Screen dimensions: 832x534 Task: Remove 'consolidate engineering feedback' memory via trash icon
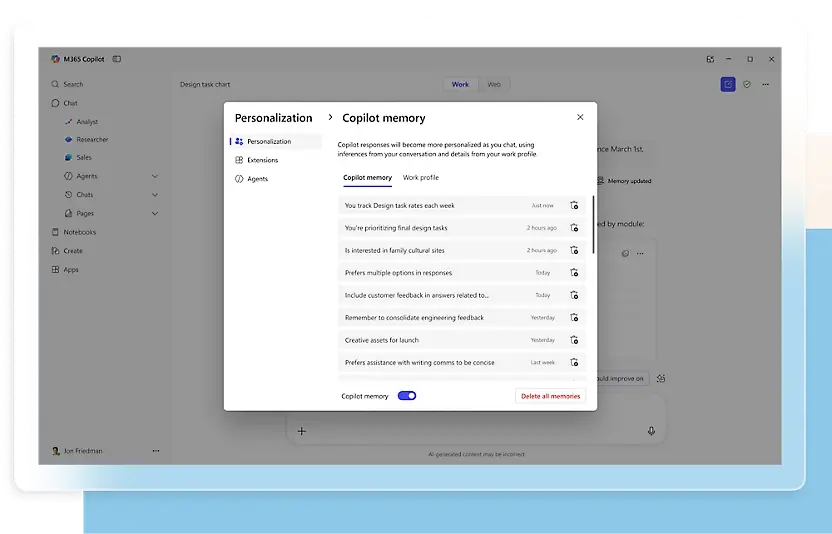574,317
